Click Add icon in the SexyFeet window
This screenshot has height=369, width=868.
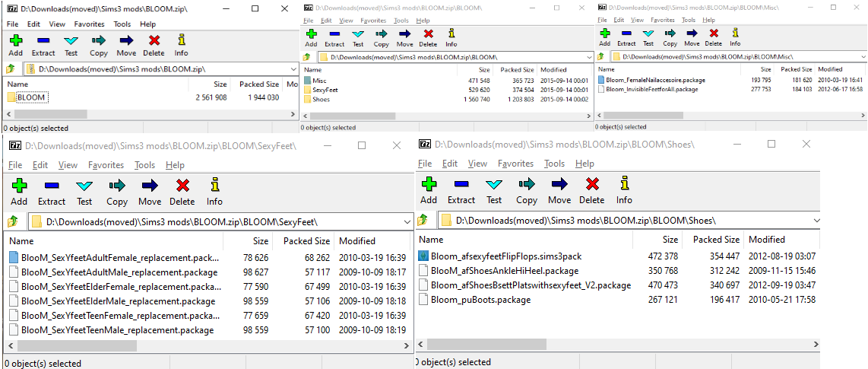tap(19, 185)
